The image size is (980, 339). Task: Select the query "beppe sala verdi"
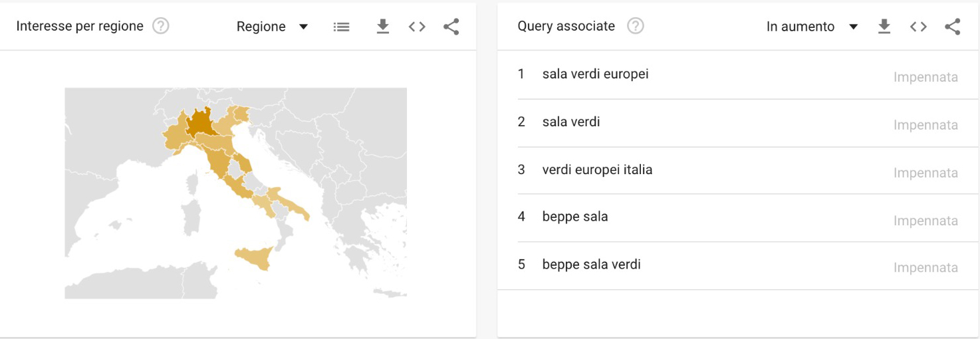click(x=591, y=265)
